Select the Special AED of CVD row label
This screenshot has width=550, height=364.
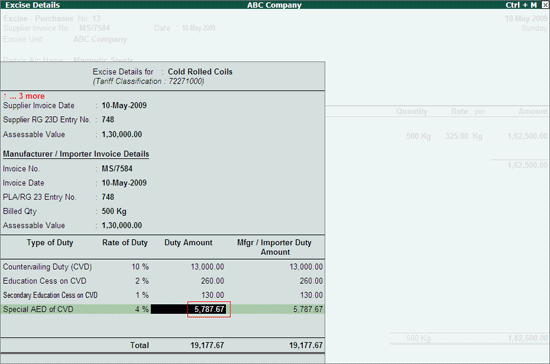pyautogui.click(x=38, y=309)
